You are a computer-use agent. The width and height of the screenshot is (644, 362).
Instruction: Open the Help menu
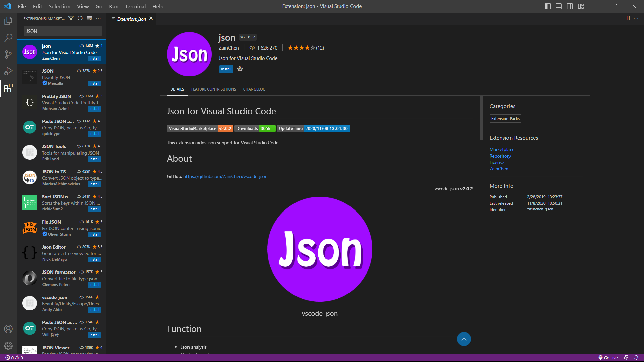[x=158, y=6]
